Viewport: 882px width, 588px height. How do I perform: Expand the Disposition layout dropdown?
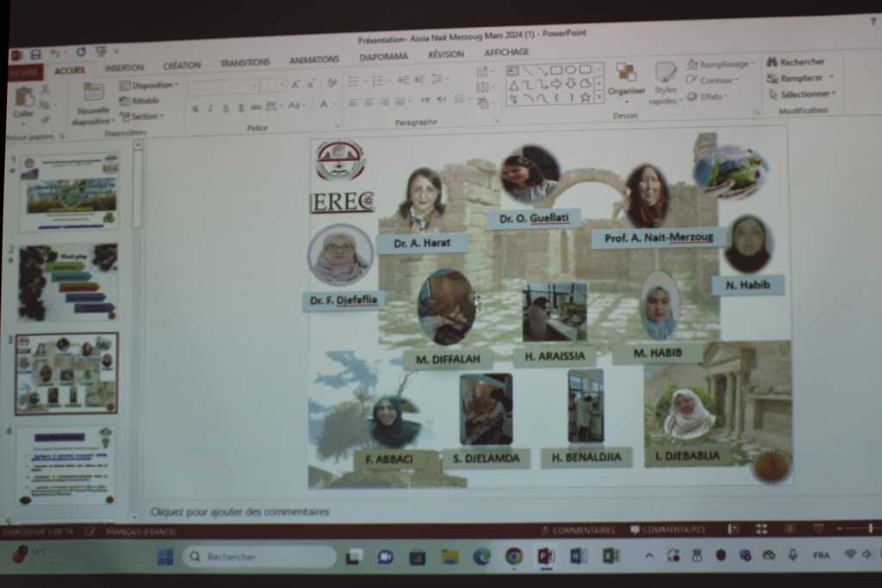[x=148, y=85]
